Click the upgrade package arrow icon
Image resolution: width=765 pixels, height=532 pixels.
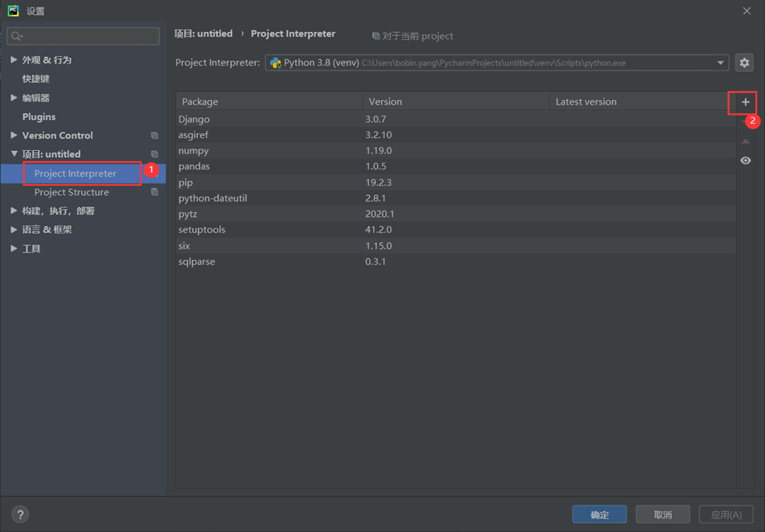tap(746, 141)
